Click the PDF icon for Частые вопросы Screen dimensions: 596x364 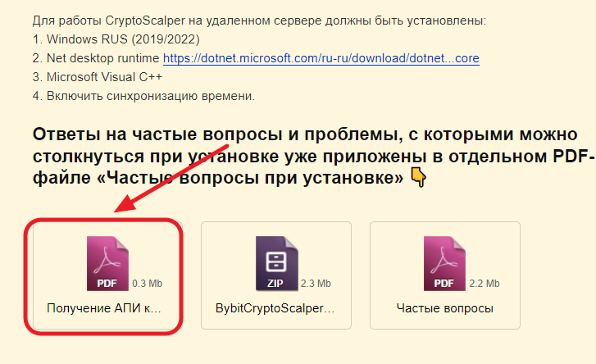coord(444,264)
